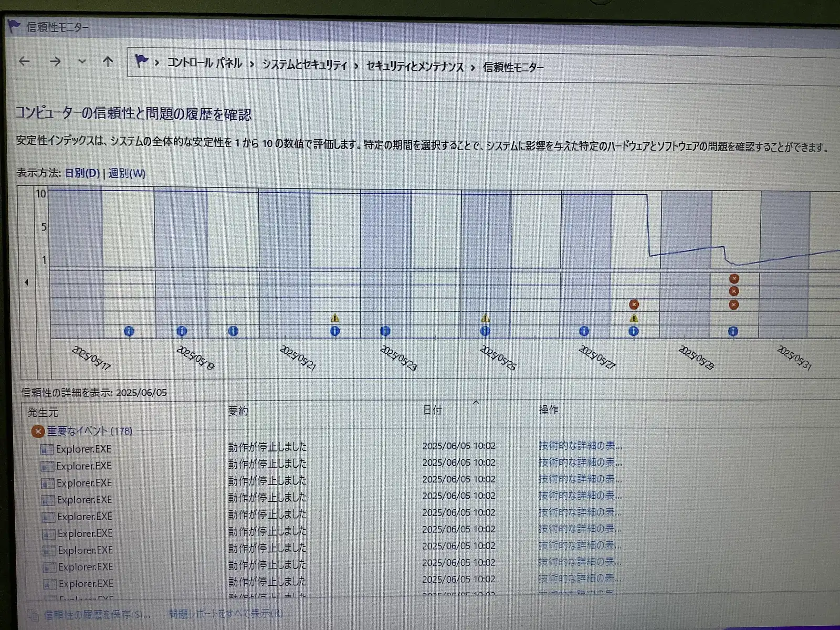This screenshot has height=630, width=840.
Task: Click the 信頼性モニター breadcrumb in the address bar
Action: [x=513, y=67]
